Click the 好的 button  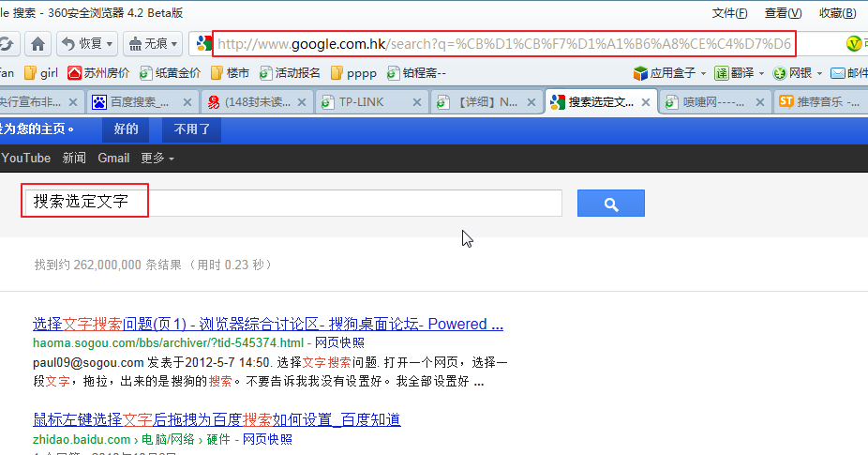pos(126,129)
